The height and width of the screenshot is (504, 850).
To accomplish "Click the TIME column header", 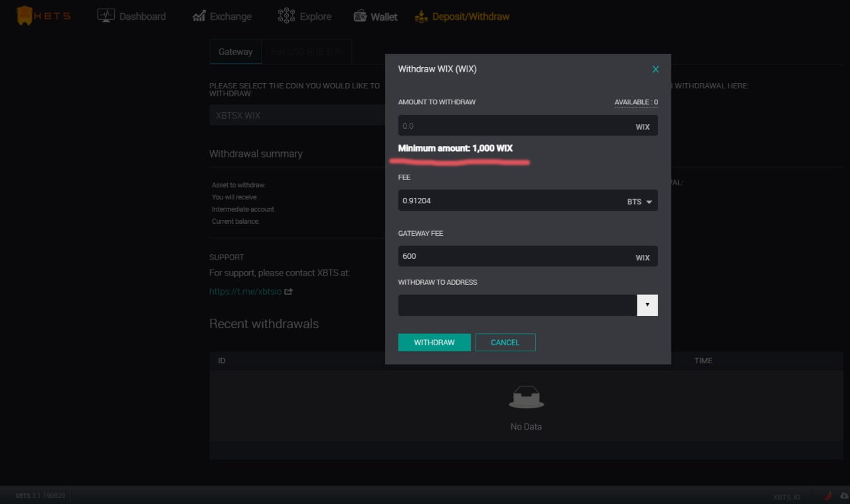I will (x=703, y=361).
